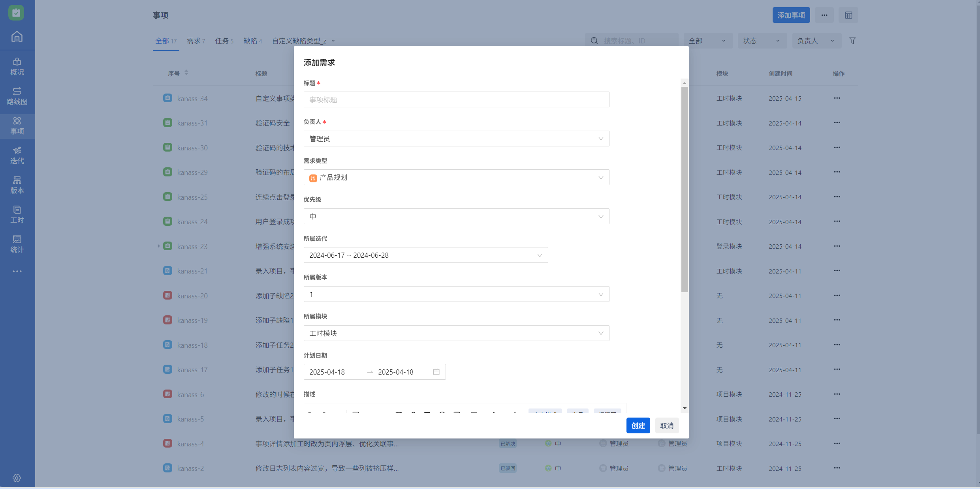The width and height of the screenshot is (980, 489).
Task: Open the 所属模块 dropdown showing 工时模块
Action: [x=456, y=333]
